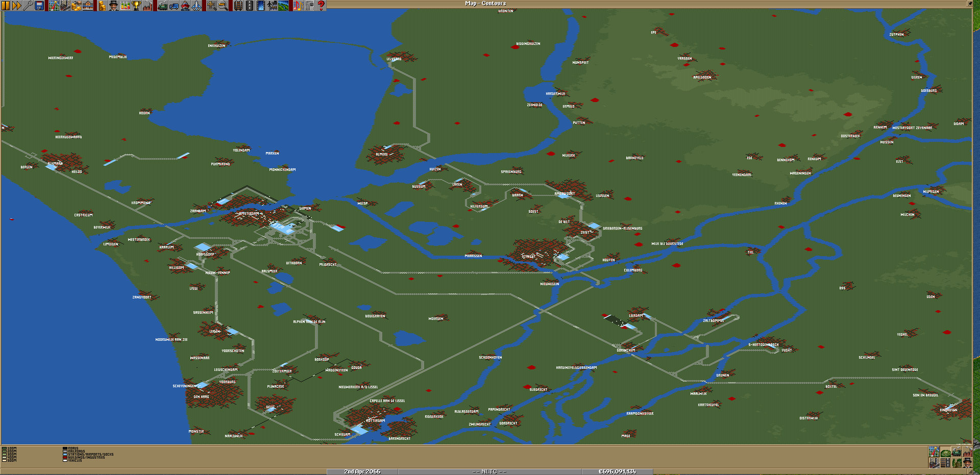The width and height of the screenshot is (980, 475).
Task: Open the red question mark help icon
Action: pos(321,6)
